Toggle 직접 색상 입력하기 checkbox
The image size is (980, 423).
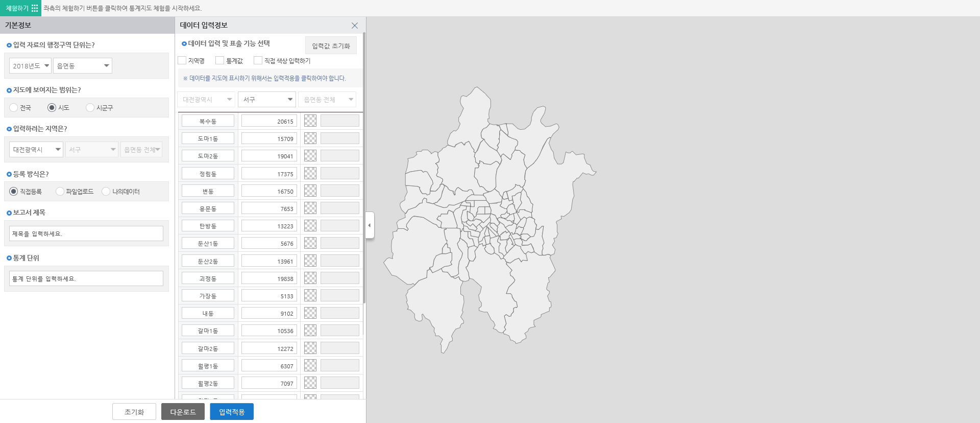258,61
